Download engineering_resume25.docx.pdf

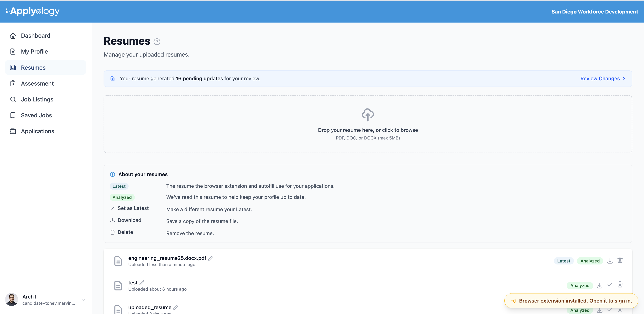[x=610, y=261]
